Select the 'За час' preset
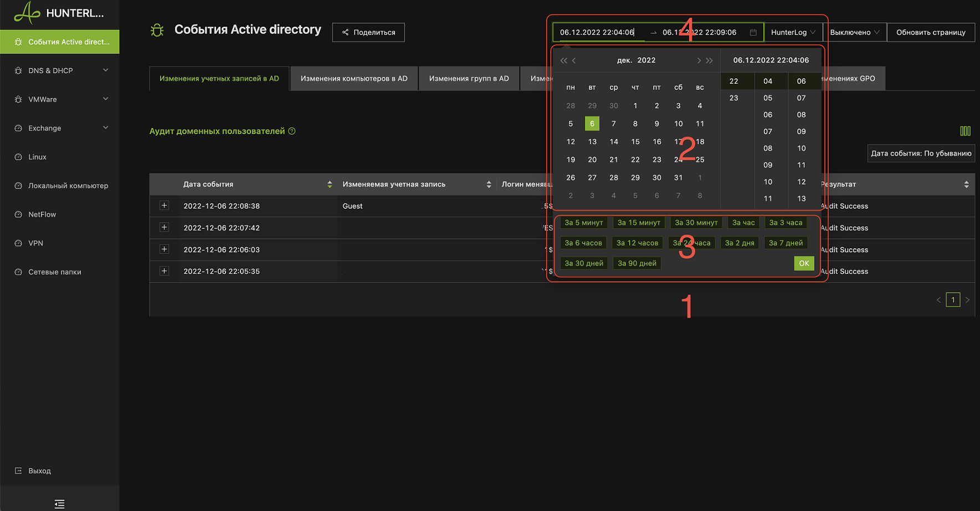The width and height of the screenshot is (980, 511). (743, 223)
